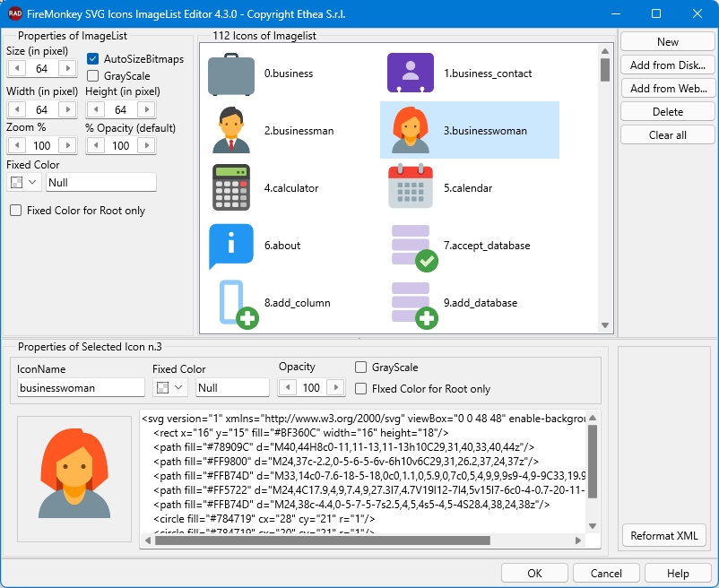Select the add_column icon
The height and width of the screenshot is (588, 719).
232,303
